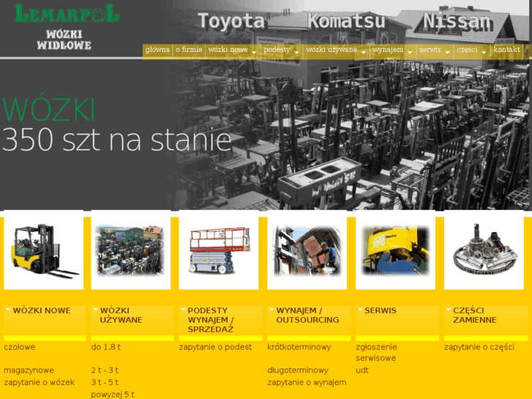Viewport: 532px width, 399px height.
Task: Open the CZĘŚCI ZAMIENNE section heading
Action: coord(474,315)
